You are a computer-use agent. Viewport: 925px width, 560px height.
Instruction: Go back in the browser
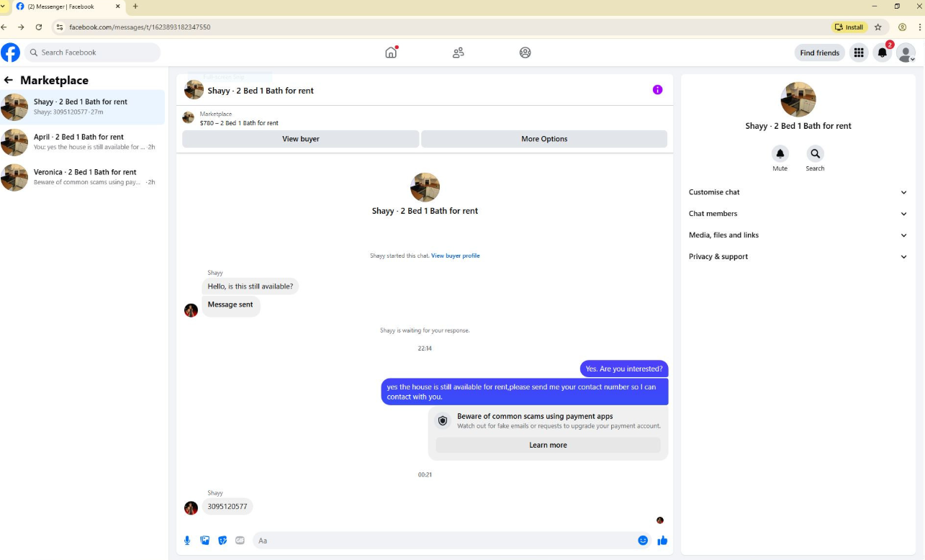tap(4, 27)
